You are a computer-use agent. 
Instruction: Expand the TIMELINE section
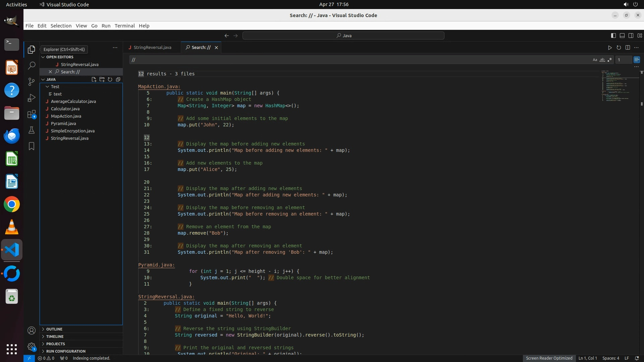pos(55,337)
